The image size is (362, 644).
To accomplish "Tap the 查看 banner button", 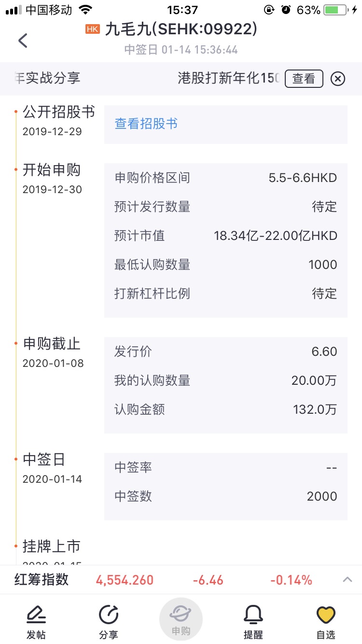I will point(304,78).
